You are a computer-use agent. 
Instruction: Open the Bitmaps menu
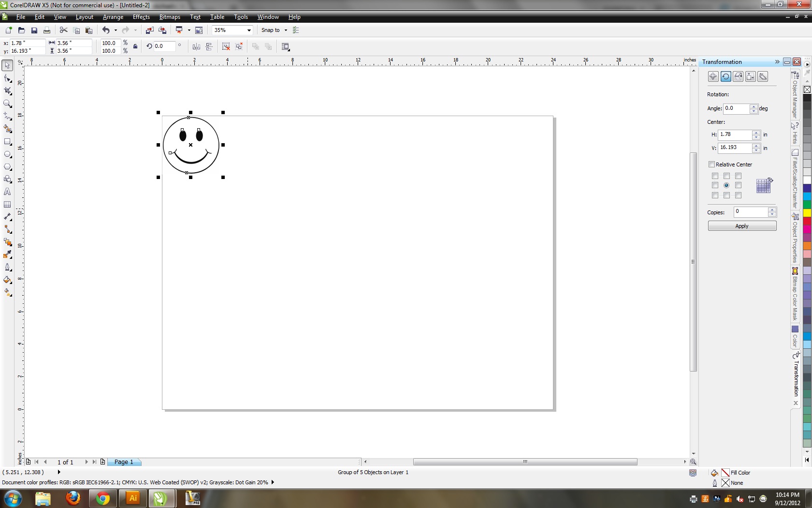(170, 17)
